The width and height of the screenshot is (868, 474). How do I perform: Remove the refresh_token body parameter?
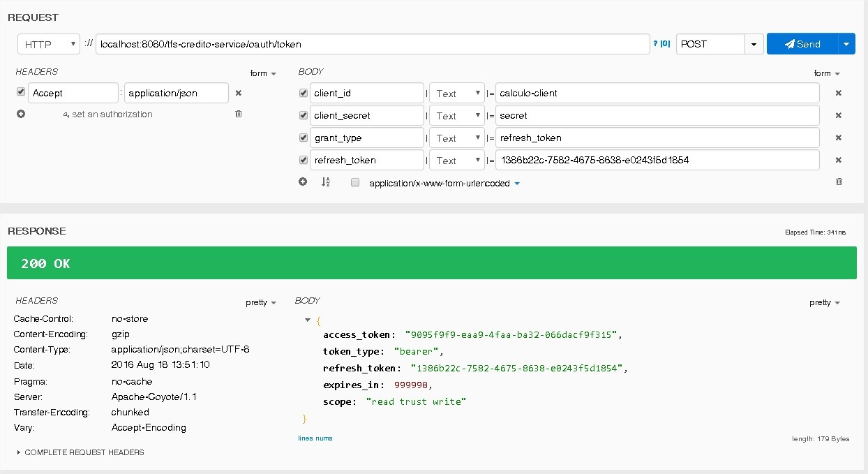(x=838, y=160)
